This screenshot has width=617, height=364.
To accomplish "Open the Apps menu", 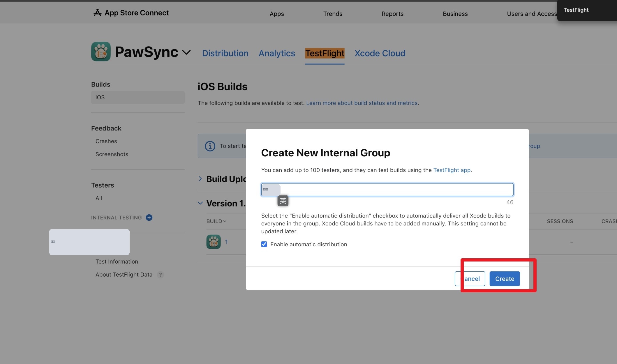I will pos(277,14).
